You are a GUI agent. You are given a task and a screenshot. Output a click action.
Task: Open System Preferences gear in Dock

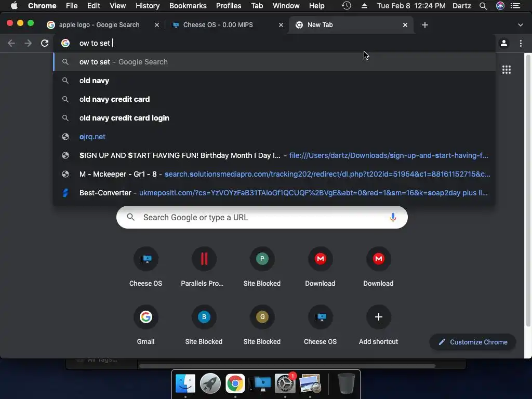click(285, 383)
